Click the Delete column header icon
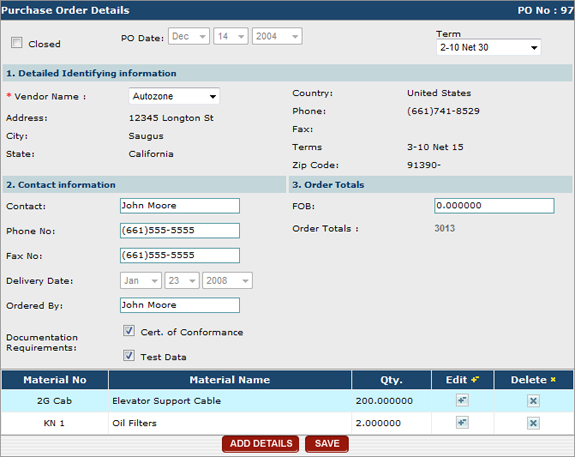The height and width of the screenshot is (457, 575). click(553, 379)
